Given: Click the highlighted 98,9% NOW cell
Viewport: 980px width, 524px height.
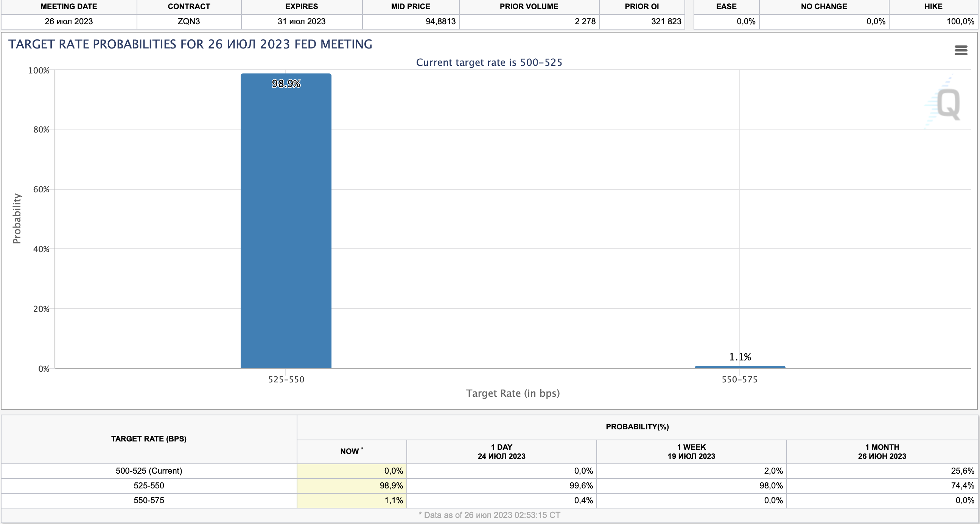Looking at the screenshot, I should [x=391, y=485].
